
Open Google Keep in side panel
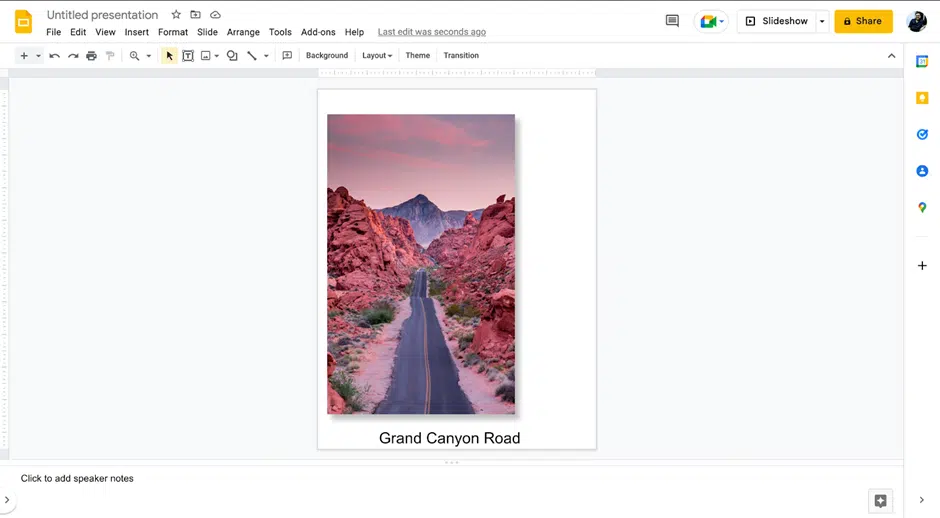(x=922, y=98)
